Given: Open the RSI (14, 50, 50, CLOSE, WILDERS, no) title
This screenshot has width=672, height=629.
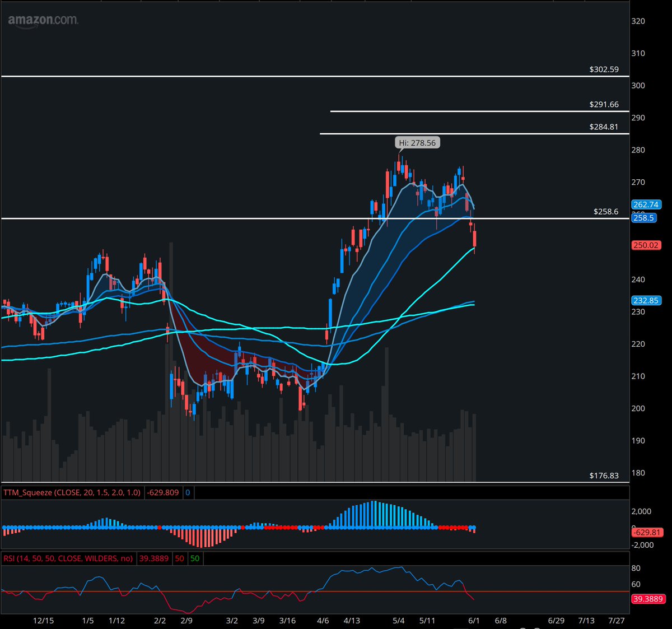Looking at the screenshot, I should pyautogui.click(x=68, y=558).
